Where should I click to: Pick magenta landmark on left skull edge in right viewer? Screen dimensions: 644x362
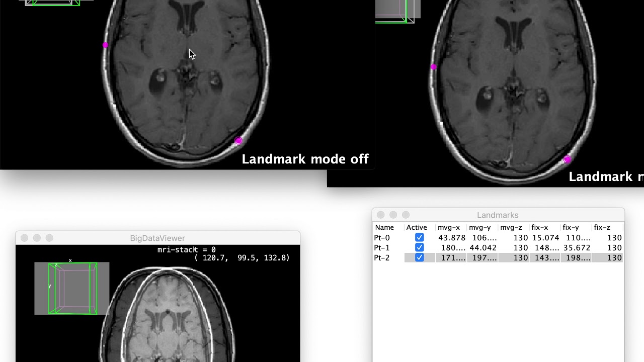[x=434, y=67]
